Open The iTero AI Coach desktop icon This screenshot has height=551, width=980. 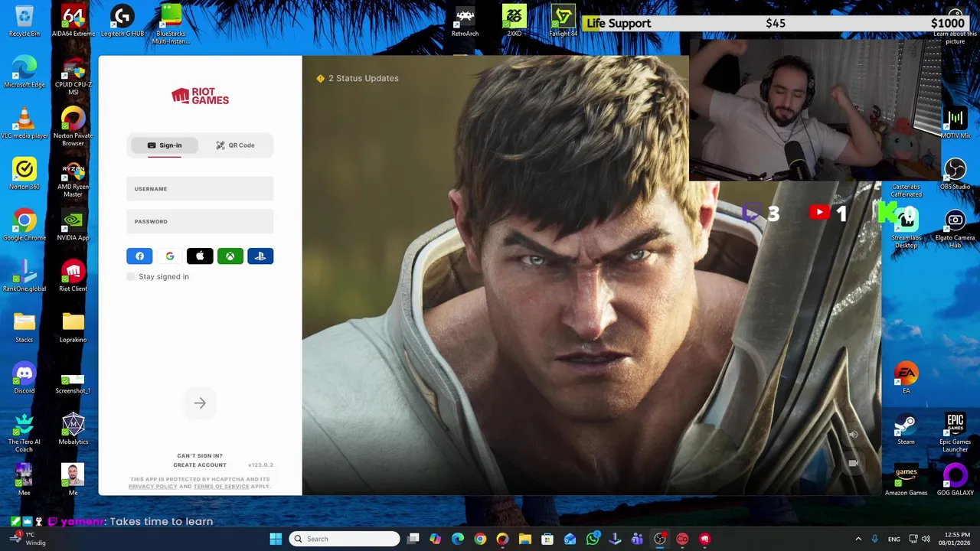coord(24,432)
